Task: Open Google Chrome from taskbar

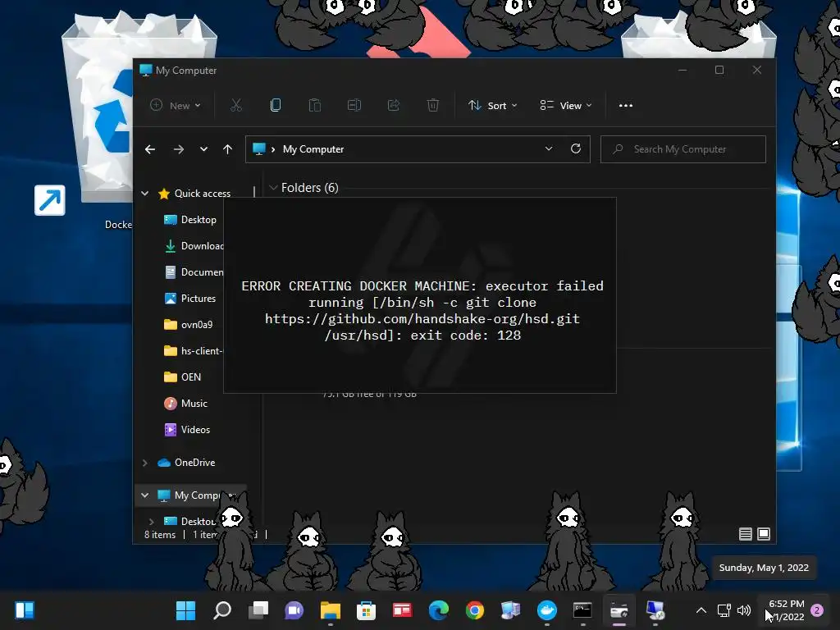Action: point(475,610)
